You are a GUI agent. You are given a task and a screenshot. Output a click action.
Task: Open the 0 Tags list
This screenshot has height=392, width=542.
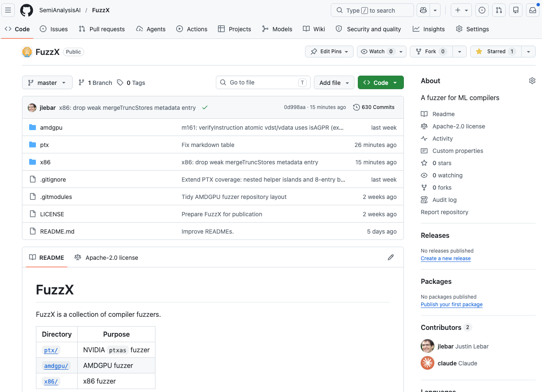tap(131, 83)
